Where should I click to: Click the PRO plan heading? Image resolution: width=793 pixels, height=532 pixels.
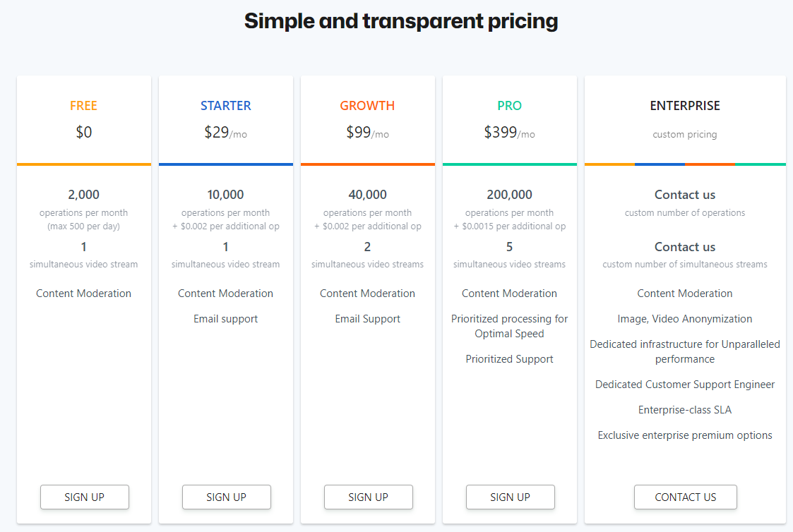coord(509,106)
